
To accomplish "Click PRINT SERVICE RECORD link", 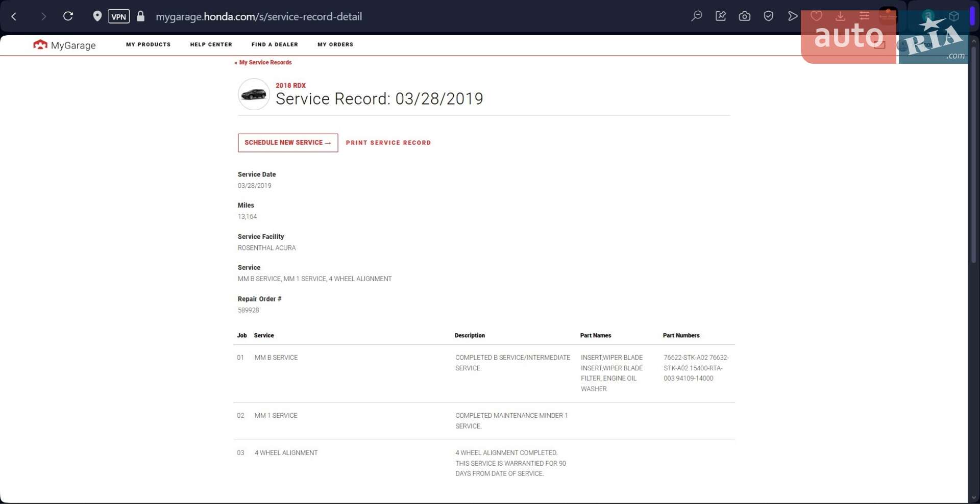I will (388, 143).
